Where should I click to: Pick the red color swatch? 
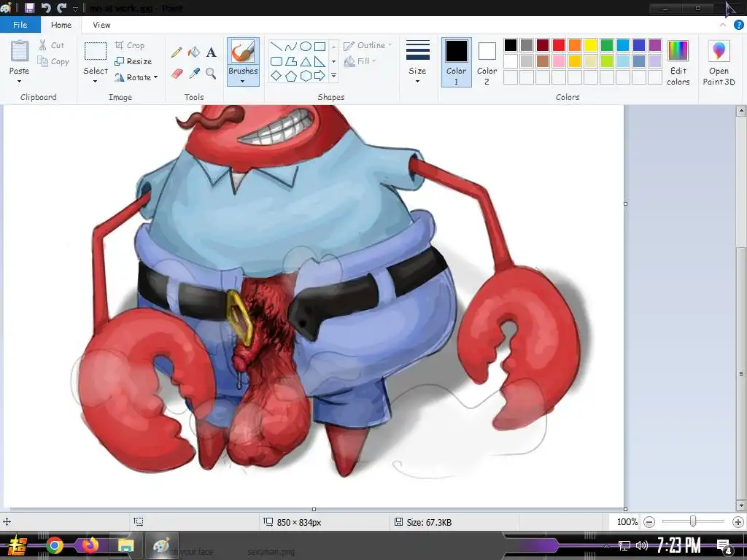(559, 45)
